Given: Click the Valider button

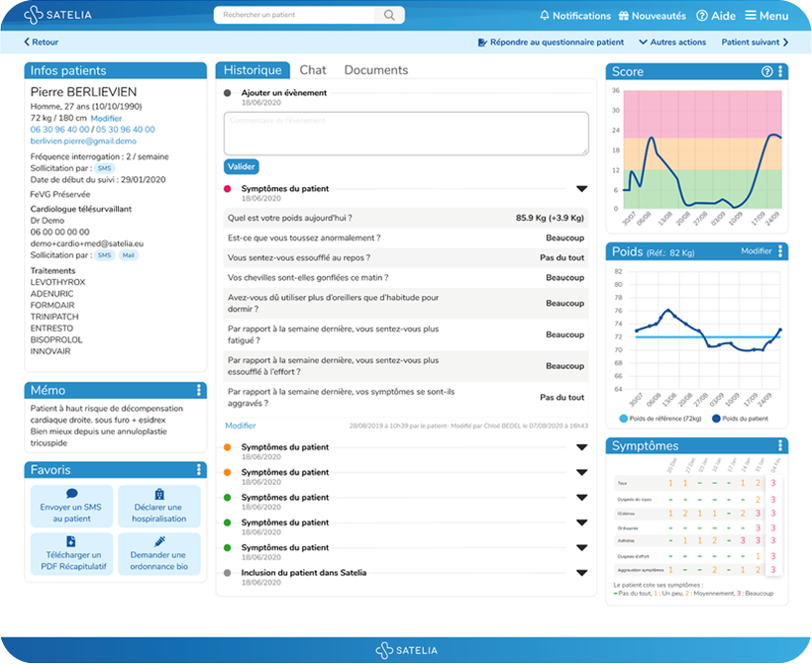Looking at the screenshot, I should point(242,166).
